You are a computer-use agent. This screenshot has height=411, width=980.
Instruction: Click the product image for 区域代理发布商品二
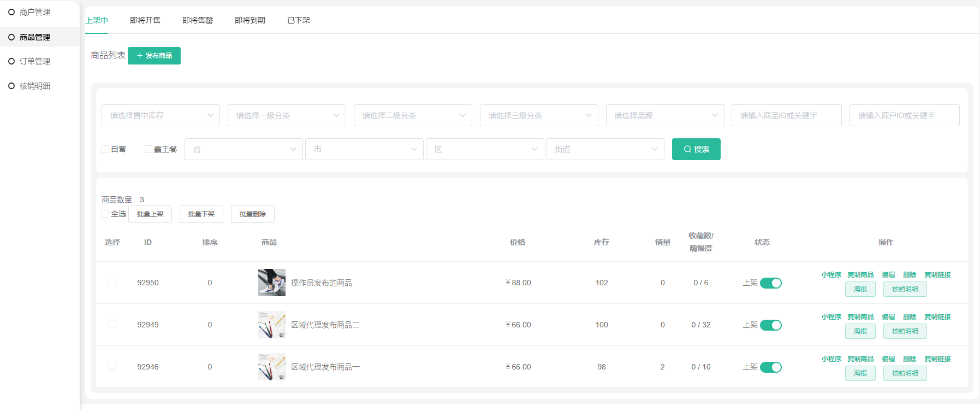pyautogui.click(x=271, y=325)
